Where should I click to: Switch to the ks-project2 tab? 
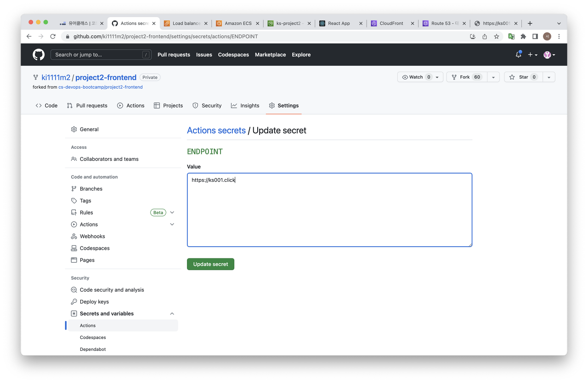click(x=289, y=23)
